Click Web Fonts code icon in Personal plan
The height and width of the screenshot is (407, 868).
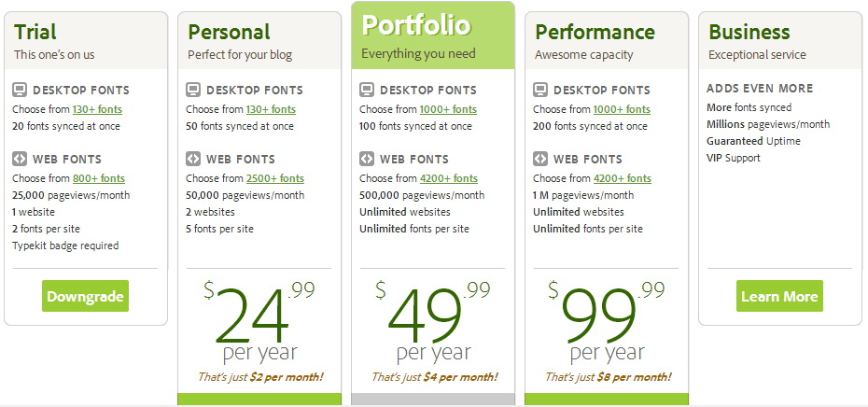pyautogui.click(x=193, y=159)
